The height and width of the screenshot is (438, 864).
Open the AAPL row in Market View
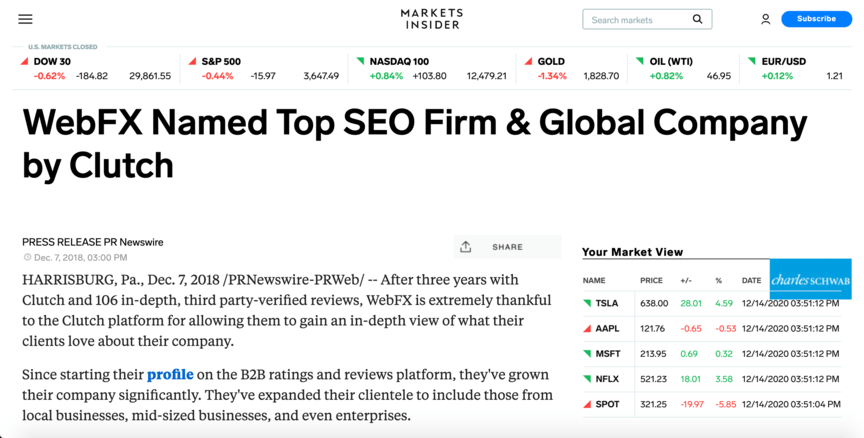point(711,328)
